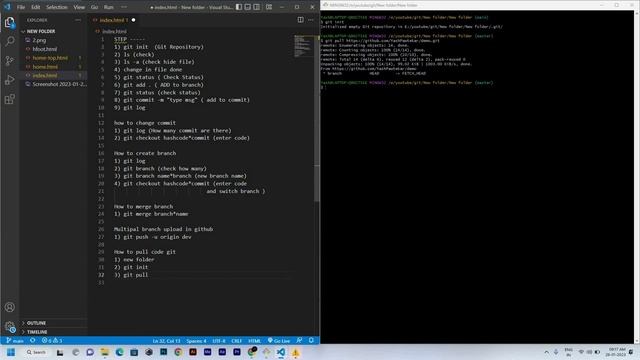Open the Run and Debug view
The width and height of the screenshot is (640, 360).
click(x=10, y=80)
